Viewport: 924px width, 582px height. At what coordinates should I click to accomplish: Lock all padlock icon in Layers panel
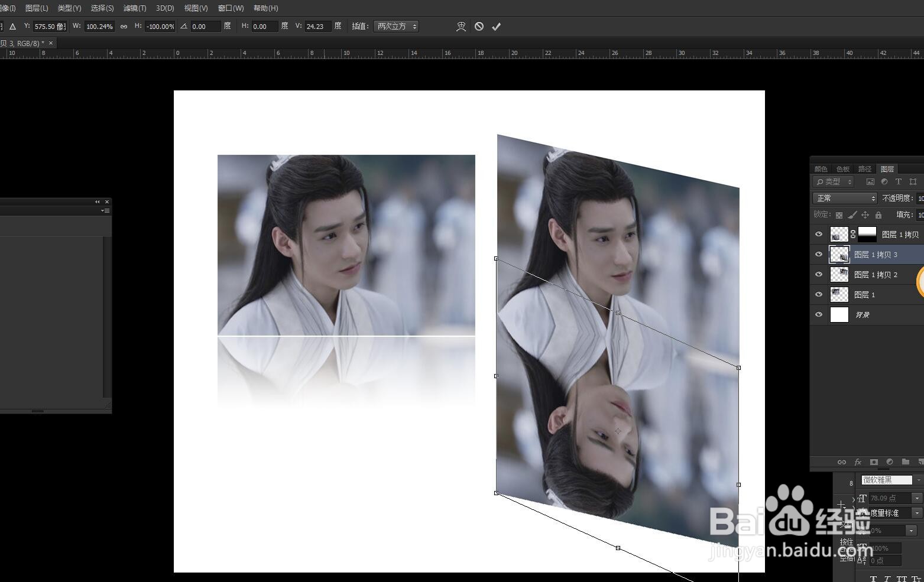click(x=878, y=215)
